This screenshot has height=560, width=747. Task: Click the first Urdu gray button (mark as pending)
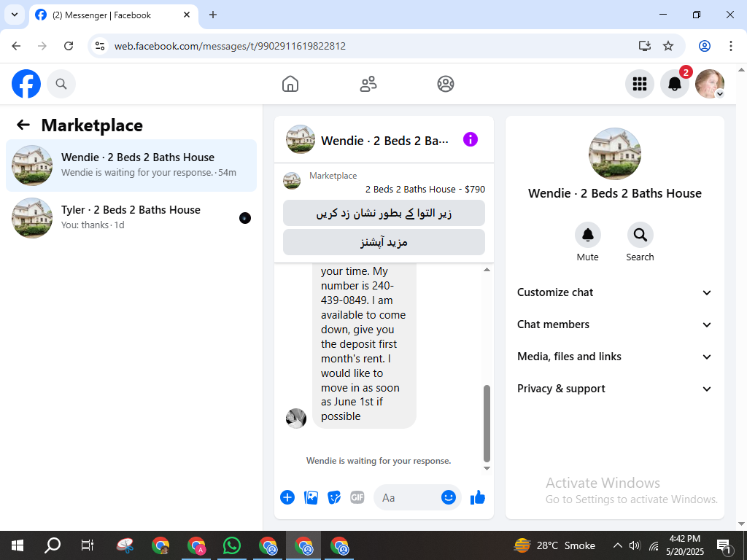[x=384, y=213]
